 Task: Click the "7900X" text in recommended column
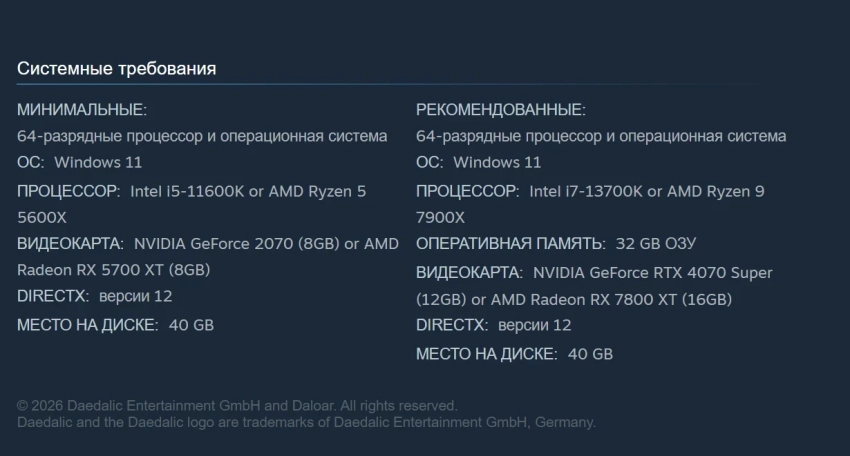[x=441, y=217]
